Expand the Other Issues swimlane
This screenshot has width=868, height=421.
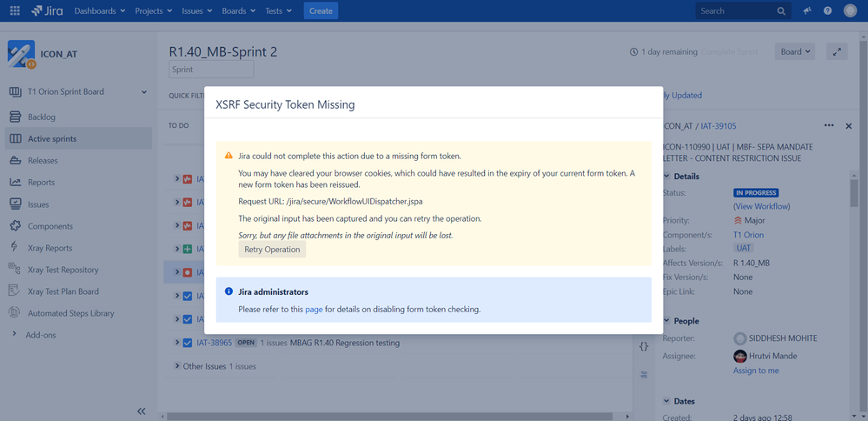point(178,365)
